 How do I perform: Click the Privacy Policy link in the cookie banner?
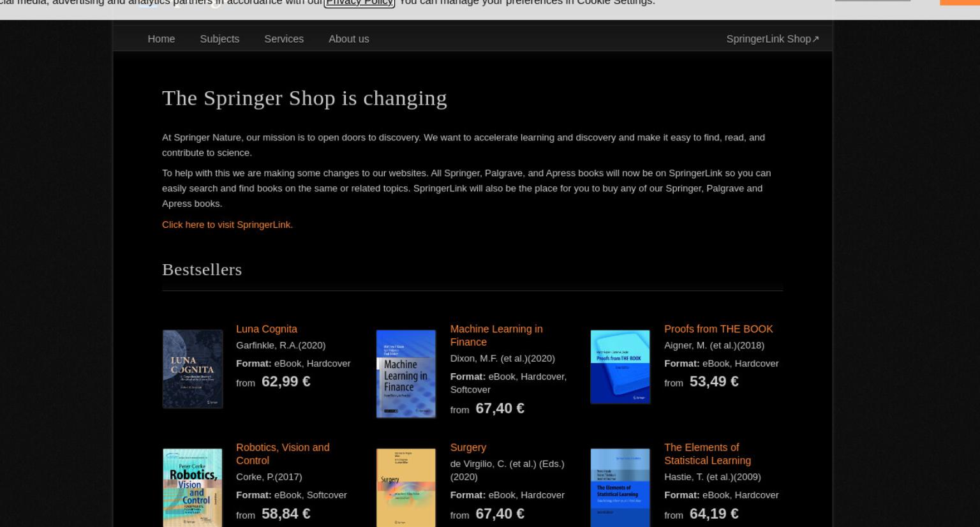(x=359, y=3)
